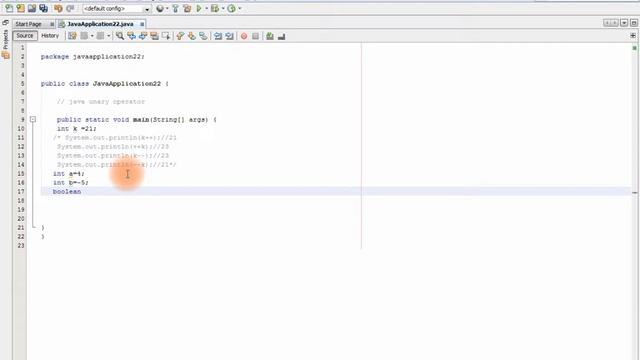Expand the Debug Project dropdown arrow

pyautogui.click(x=223, y=9)
